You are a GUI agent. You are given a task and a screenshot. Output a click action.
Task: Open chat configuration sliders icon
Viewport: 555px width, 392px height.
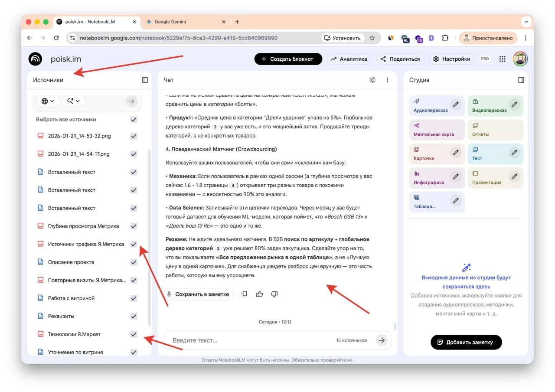(372, 80)
